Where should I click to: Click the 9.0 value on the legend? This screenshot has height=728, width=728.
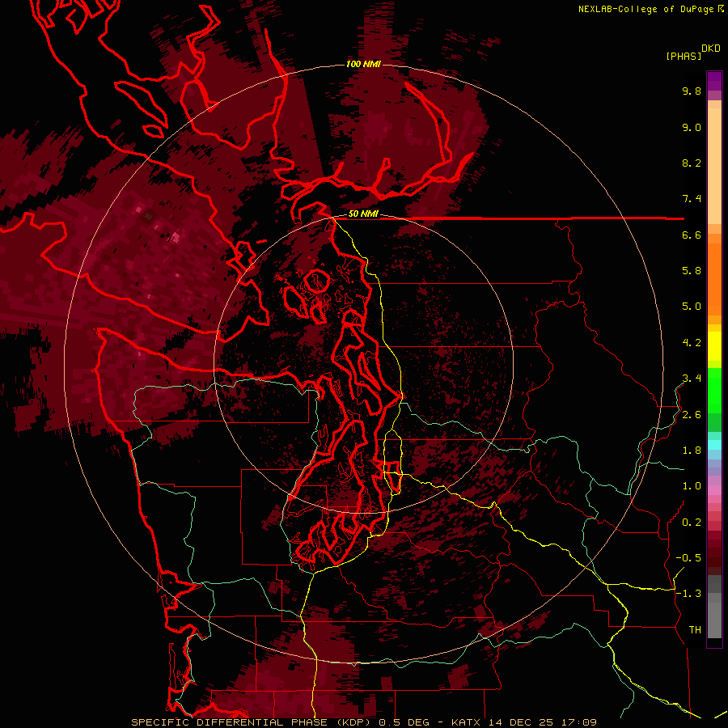tap(692, 127)
